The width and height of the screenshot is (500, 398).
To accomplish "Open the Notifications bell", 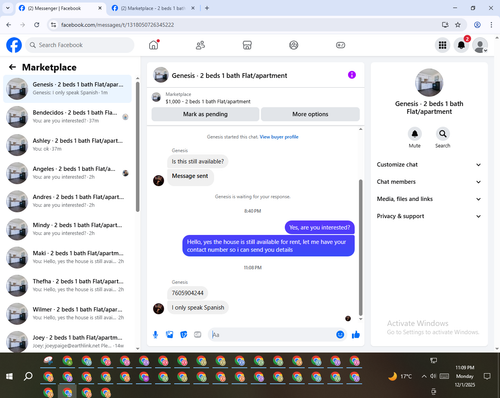I will tap(461, 45).
